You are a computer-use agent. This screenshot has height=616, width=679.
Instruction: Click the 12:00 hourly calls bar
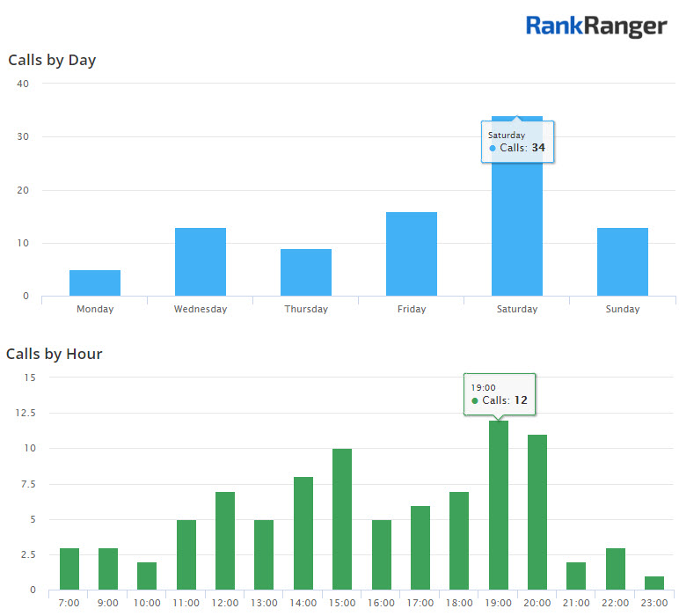click(225, 540)
